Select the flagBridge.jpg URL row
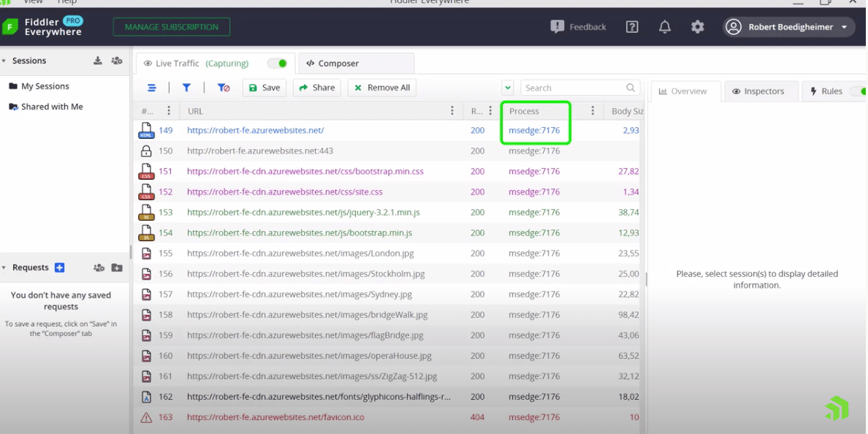Screen dimensions: 868x434 305,335
